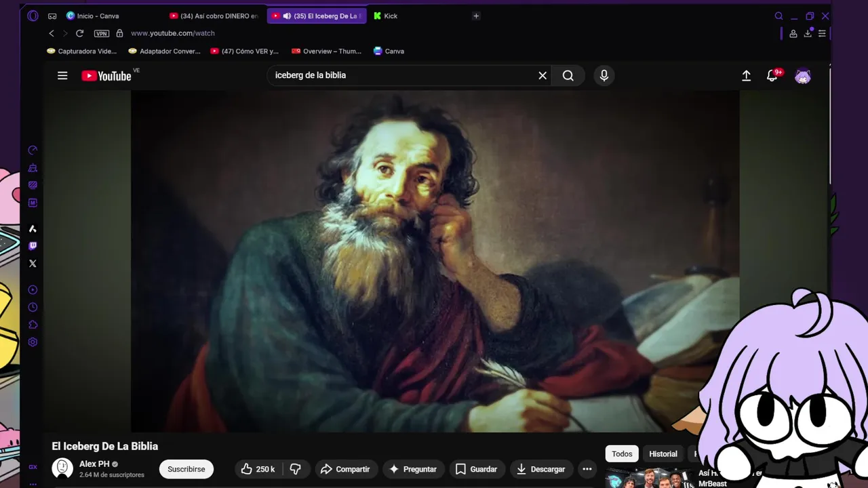Open browser tab search magnifier
868x488 pixels.
(x=778, y=16)
